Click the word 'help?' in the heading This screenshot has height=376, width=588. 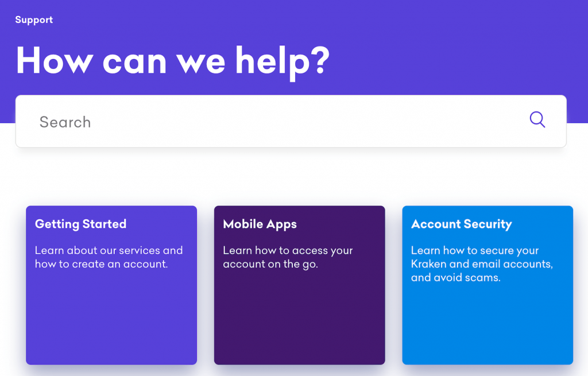(x=283, y=62)
